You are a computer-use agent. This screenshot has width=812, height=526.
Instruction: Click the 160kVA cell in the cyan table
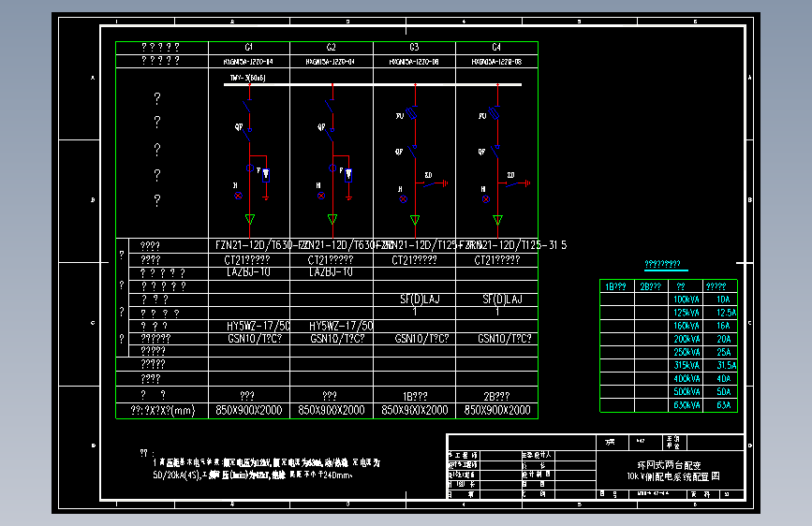[x=687, y=326]
